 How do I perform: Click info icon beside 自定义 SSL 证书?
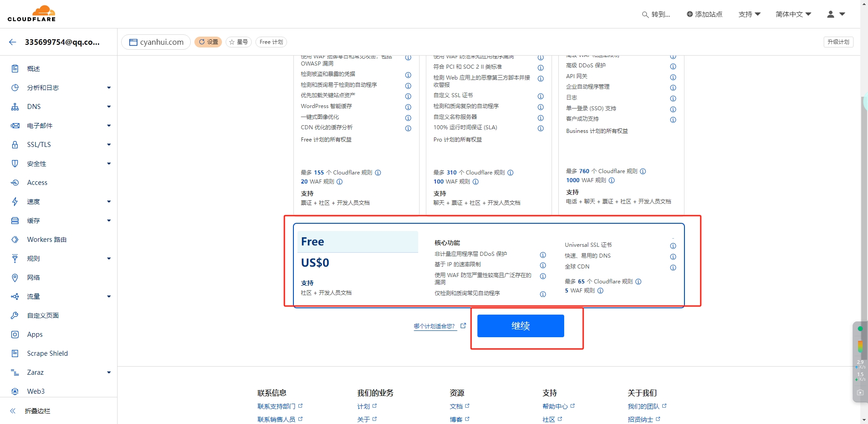pos(541,96)
